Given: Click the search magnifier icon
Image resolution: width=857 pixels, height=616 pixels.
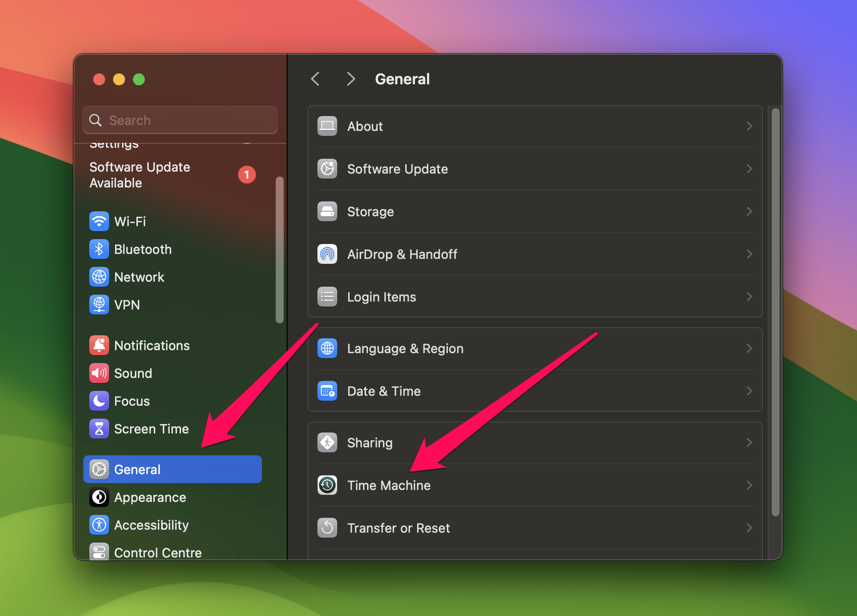Looking at the screenshot, I should coord(95,120).
